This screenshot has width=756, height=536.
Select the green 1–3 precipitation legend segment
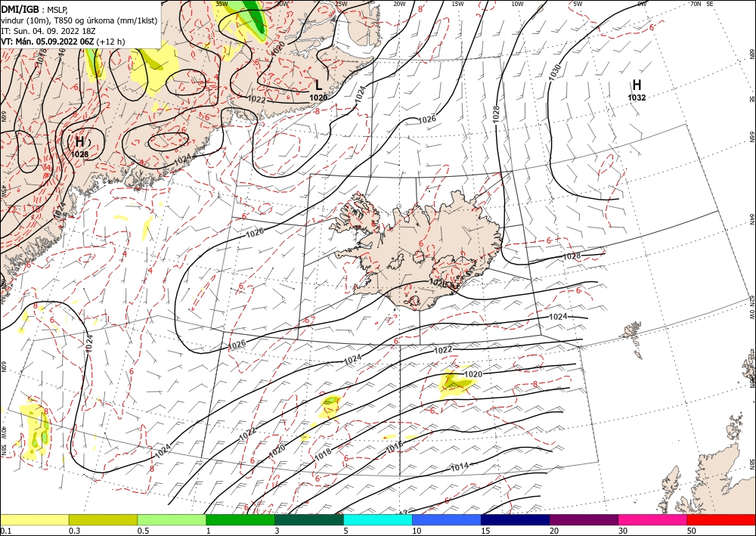[x=240, y=519]
